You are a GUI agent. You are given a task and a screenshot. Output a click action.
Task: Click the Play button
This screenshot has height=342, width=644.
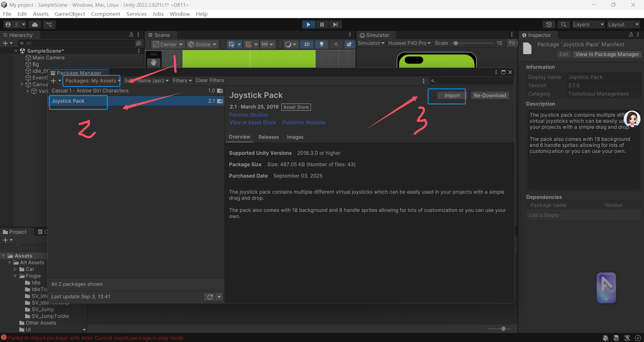pos(308,24)
